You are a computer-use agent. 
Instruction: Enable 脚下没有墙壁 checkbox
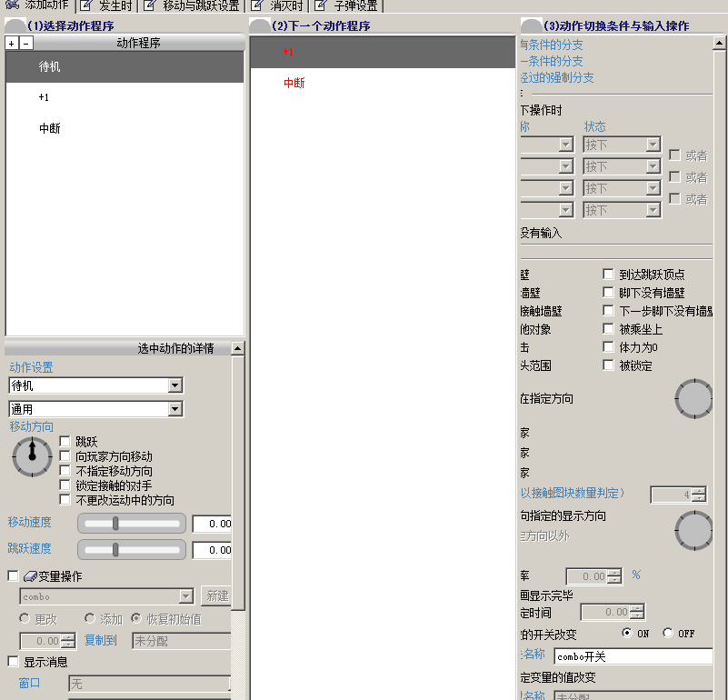[x=608, y=292]
